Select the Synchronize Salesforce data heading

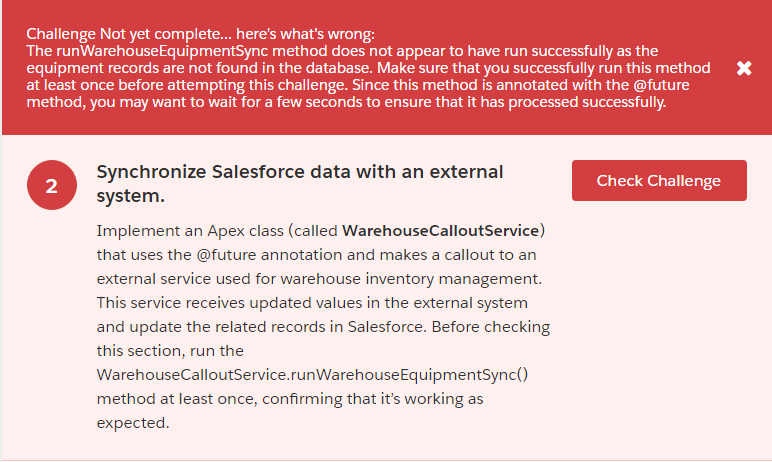(300, 183)
